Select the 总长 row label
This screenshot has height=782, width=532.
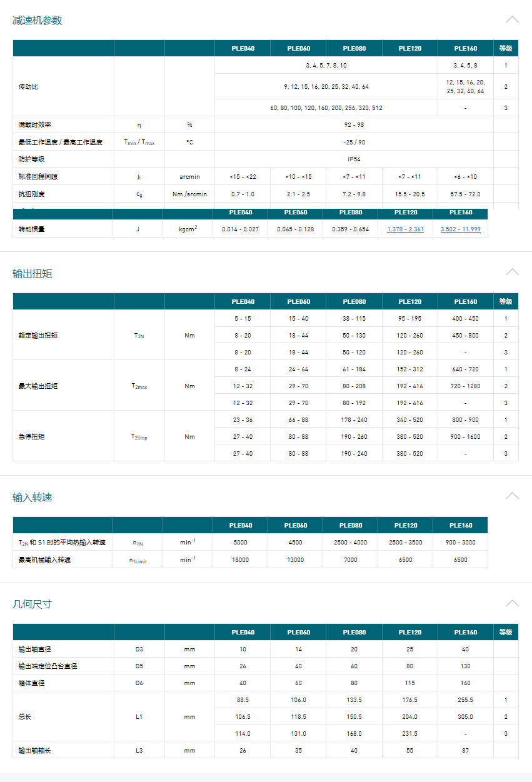pyautogui.click(x=25, y=717)
